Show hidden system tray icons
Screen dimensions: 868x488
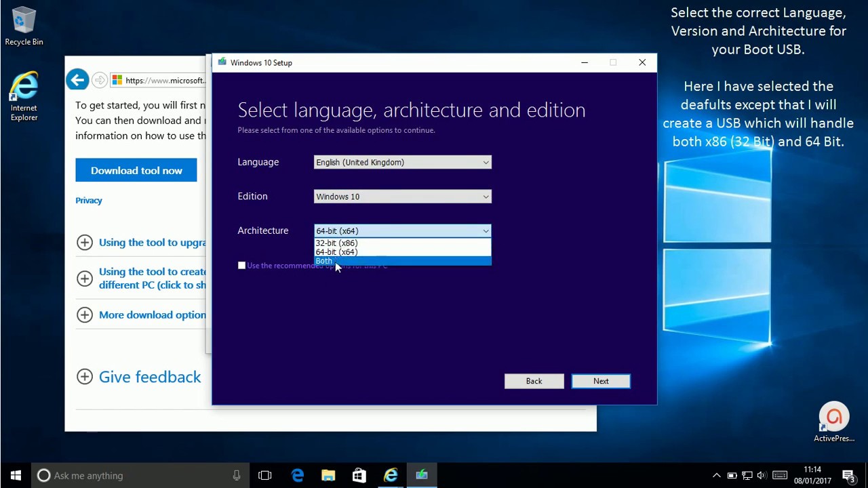pyautogui.click(x=716, y=476)
